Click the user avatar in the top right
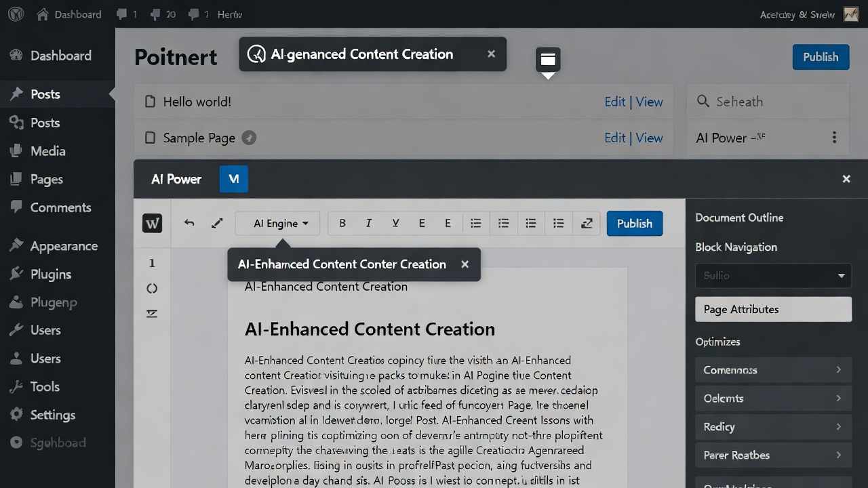The image size is (868, 488). tap(851, 14)
